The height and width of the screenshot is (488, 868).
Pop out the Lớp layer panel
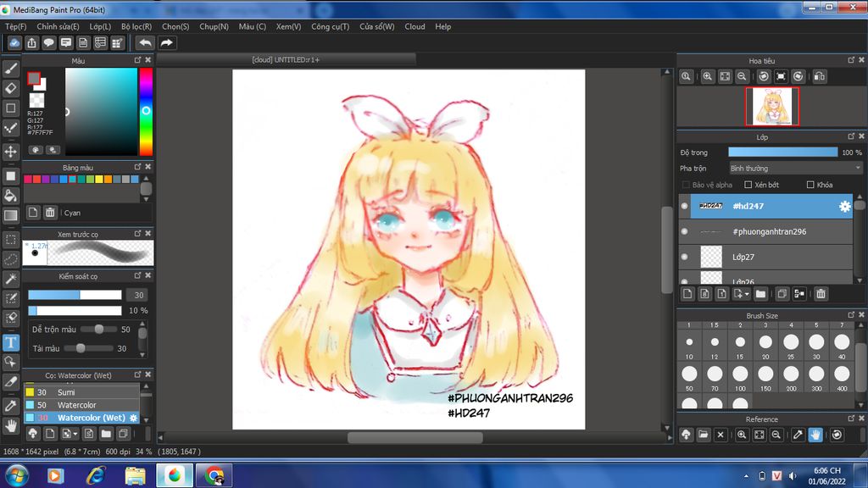coord(851,136)
